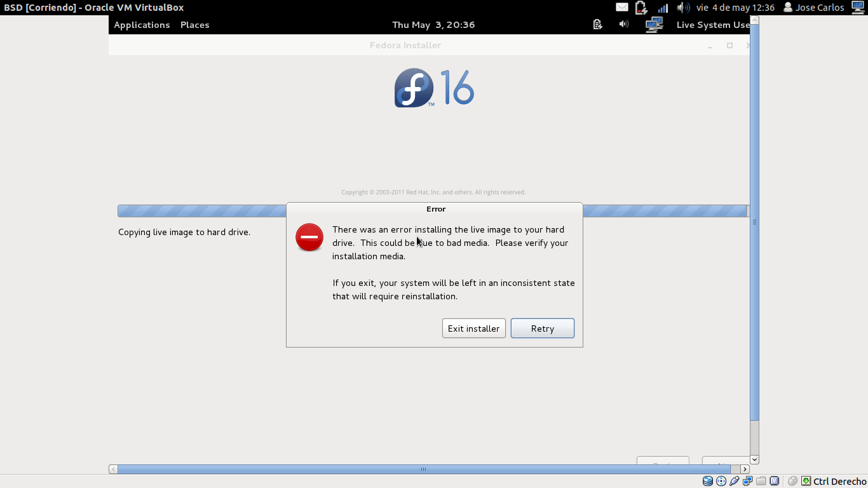Click the 'Copying live image to hard drive.' text
This screenshot has width=868, height=488.
click(184, 232)
